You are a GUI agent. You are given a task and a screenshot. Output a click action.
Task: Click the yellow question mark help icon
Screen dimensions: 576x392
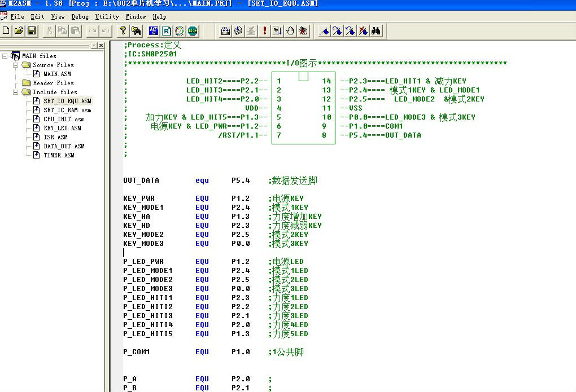tap(123, 30)
